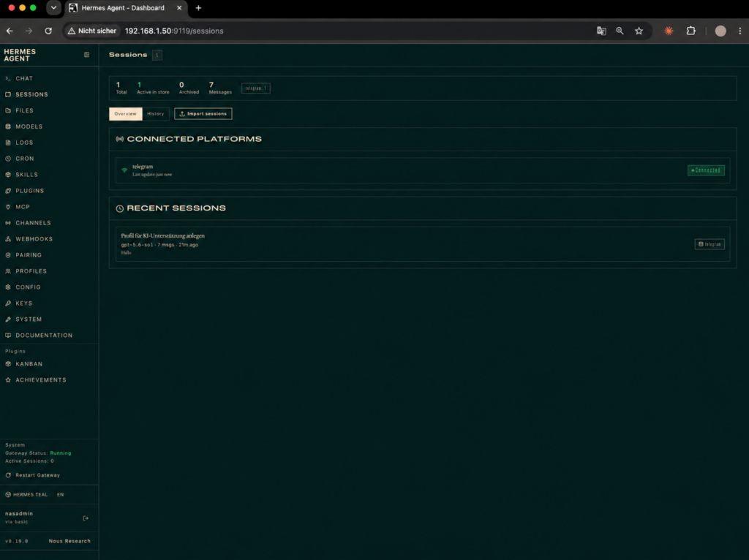The width and height of the screenshot is (749, 560).
Task: Click the Keys icon in sidebar
Action: tap(8, 303)
